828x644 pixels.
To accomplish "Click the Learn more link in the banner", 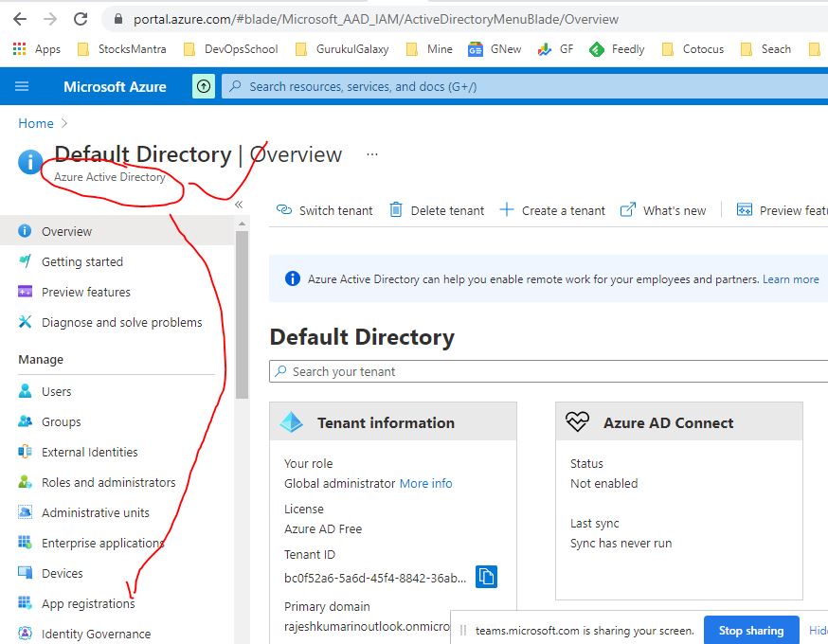I will [791, 278].
